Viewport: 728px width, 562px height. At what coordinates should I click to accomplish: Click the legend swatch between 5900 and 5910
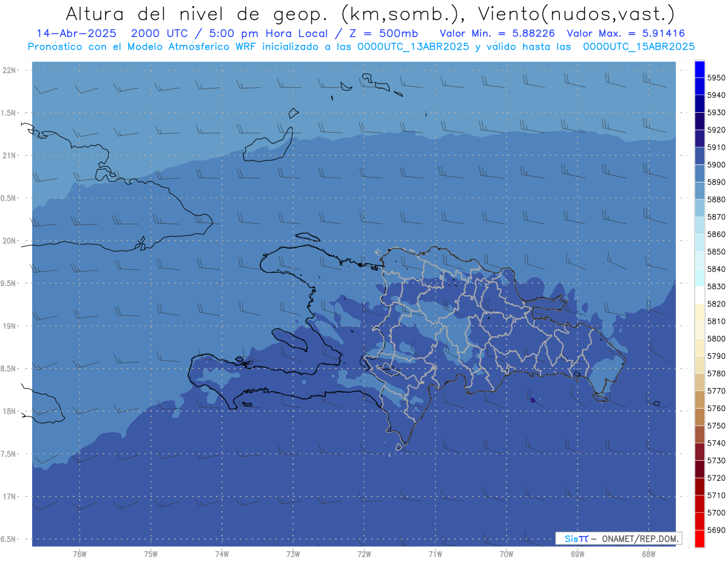(699, 156)
